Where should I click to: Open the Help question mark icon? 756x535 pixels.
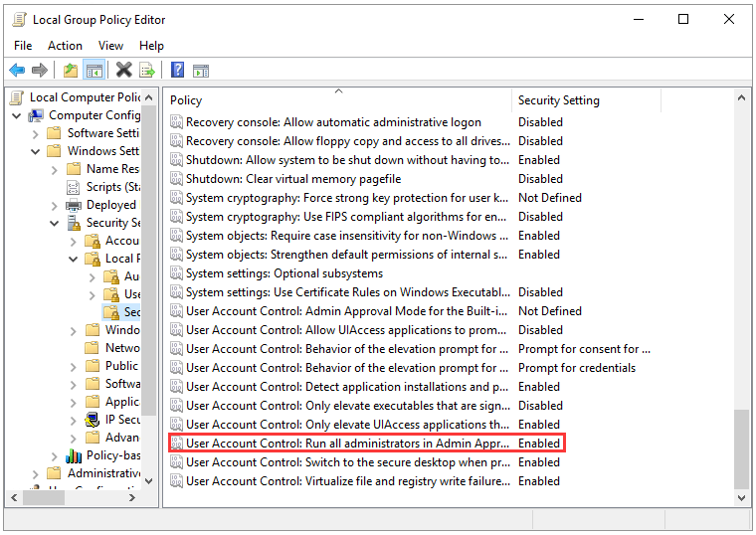[177, 70]
